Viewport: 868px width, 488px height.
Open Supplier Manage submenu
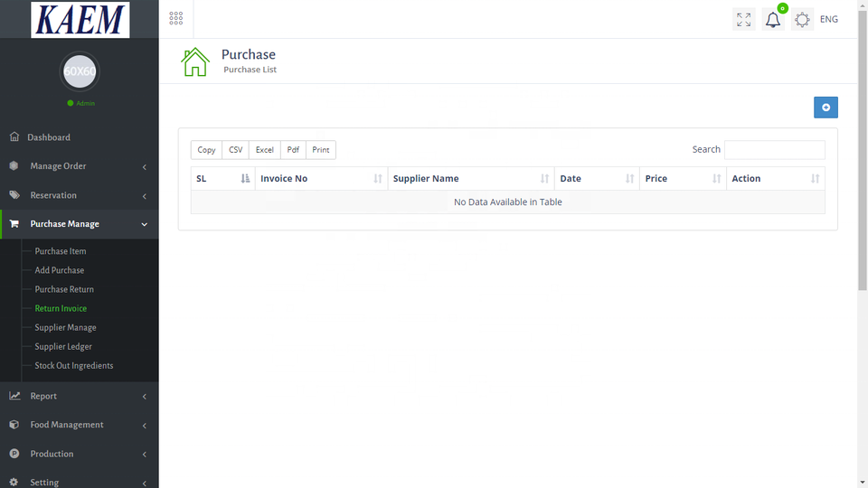tap(65, 327)
